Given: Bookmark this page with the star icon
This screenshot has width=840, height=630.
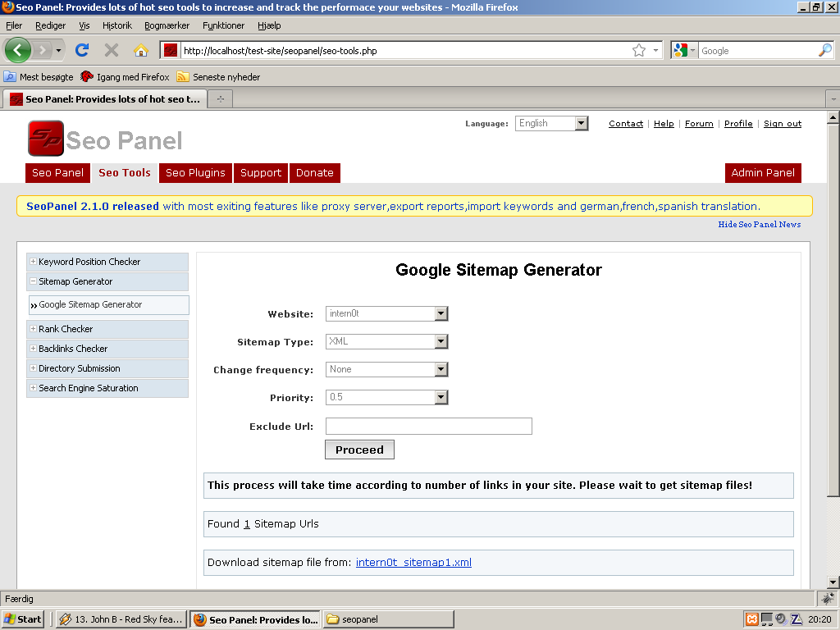Looking at the screenshot, I should [638, 50].
